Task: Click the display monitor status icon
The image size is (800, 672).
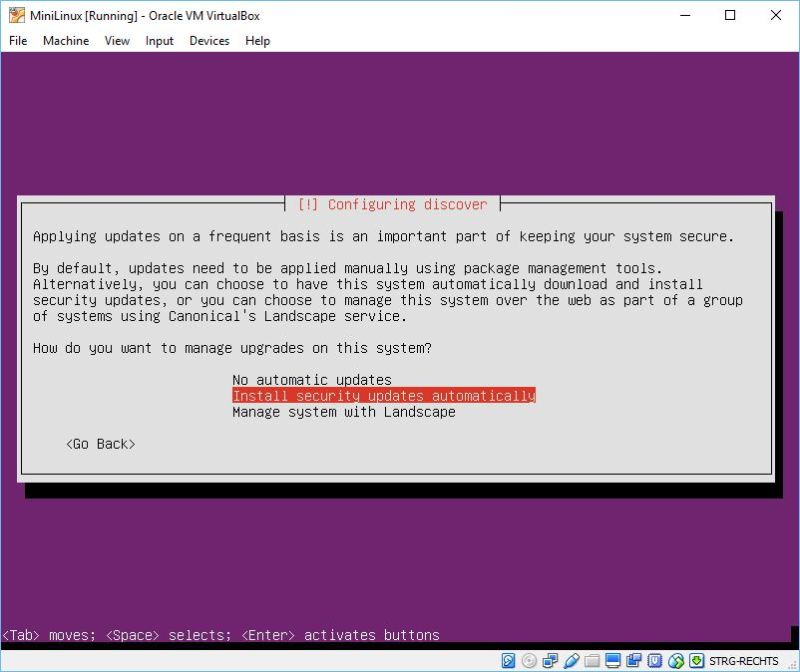Action: (x=613, y=661)
